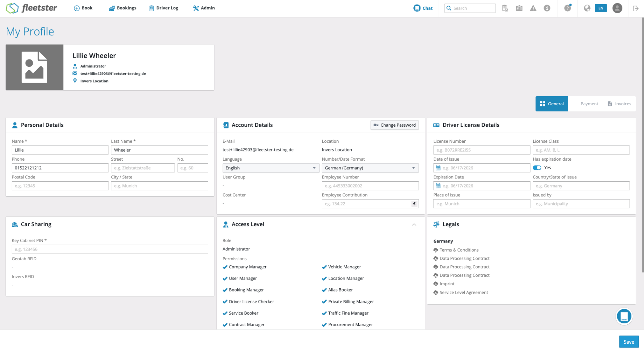Open the Admin menu
Viewport: 644px width, 353px height.
click(204, 8)
